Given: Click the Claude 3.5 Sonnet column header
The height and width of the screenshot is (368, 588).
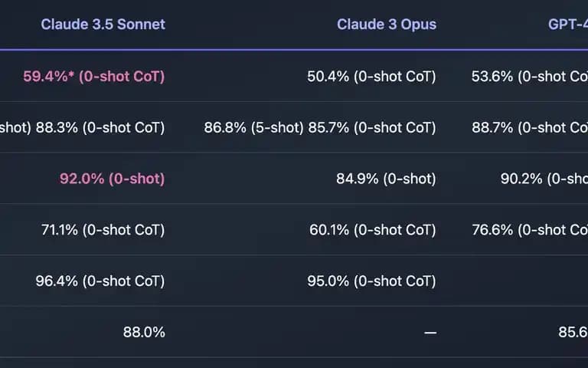Looking at the screenshot, I should [103, 25].
